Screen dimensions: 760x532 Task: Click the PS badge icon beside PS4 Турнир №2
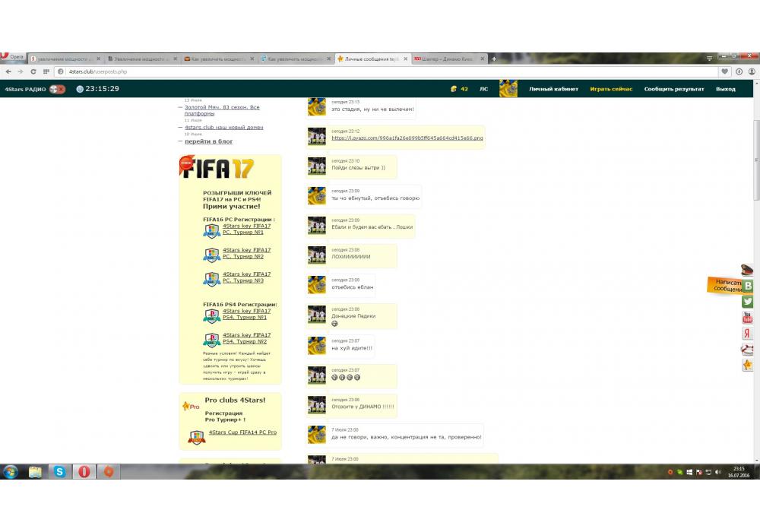click(x=212, y=340)
